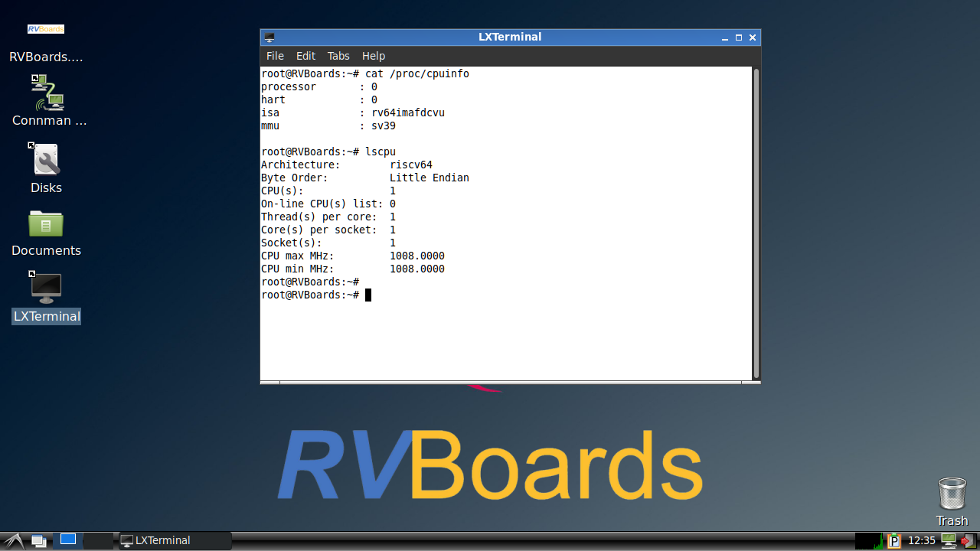Screen dimensions: 980x551
Task: Open the RVBoards desktop shortcut
Action: point(46,30)
